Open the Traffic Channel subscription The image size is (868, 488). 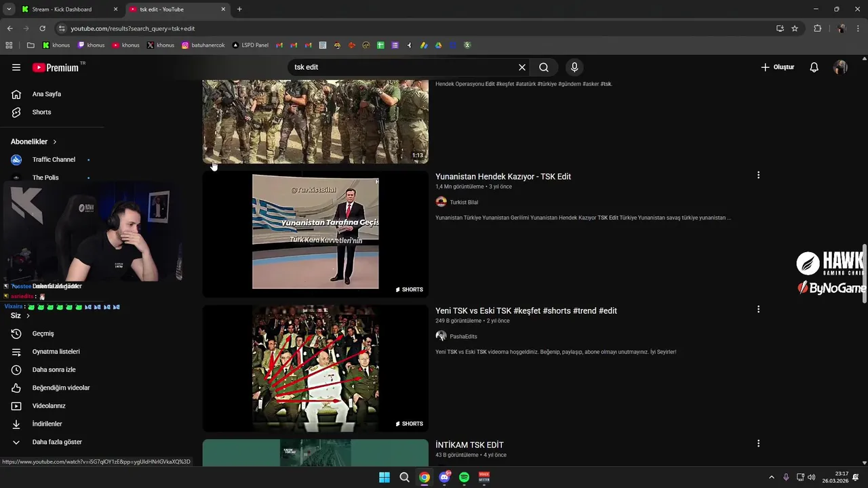54,160
